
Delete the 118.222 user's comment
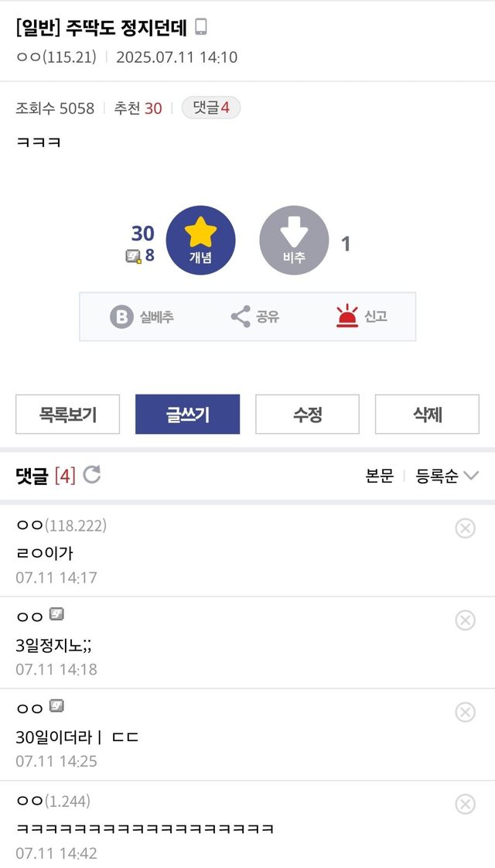[x=465, y=528]
